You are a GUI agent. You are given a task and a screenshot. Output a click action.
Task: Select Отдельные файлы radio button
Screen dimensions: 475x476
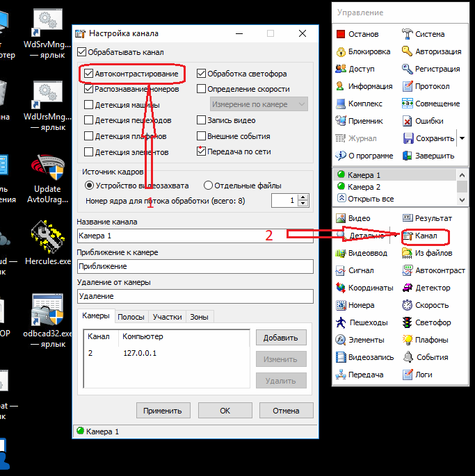[x=208, y=186]
